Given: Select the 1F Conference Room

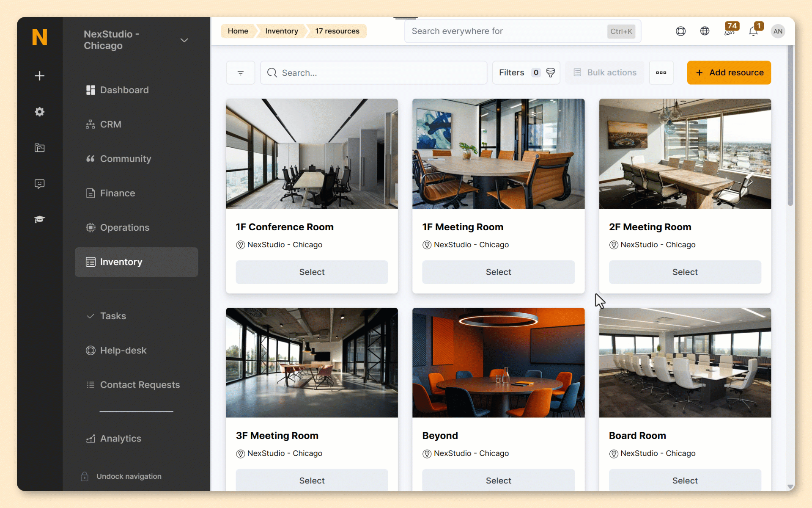Looking at the screenshot, I should (312, 272).
